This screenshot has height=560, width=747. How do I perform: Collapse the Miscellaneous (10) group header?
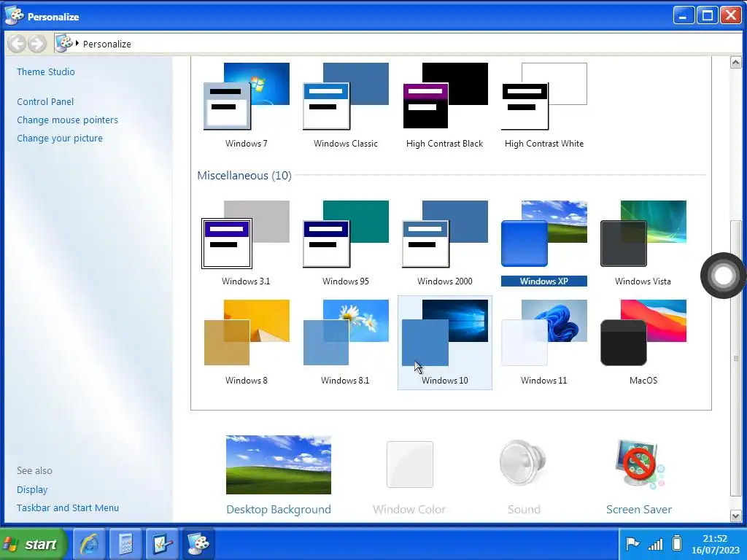tap(244, 175)
